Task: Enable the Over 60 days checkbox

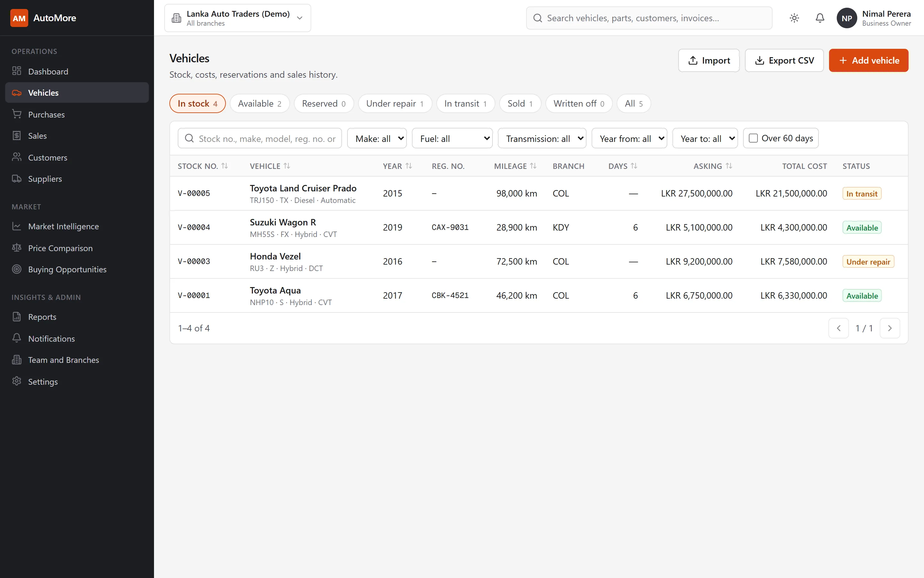Action: [x=753, y=138]
